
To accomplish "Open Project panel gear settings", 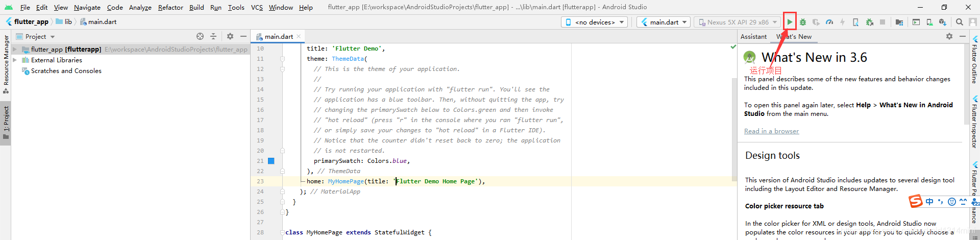I will point(230,36).
